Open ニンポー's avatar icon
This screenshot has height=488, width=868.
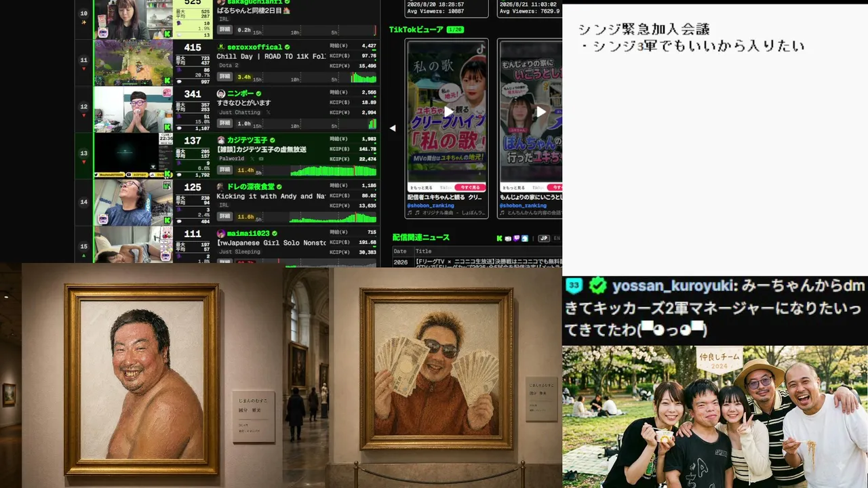[x=220, y=94]
